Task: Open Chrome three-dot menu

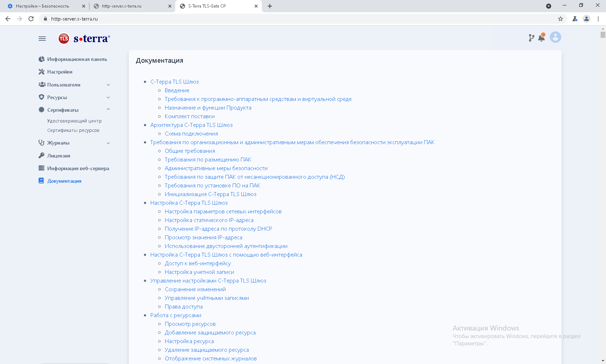Action: [x=598, y=19]
